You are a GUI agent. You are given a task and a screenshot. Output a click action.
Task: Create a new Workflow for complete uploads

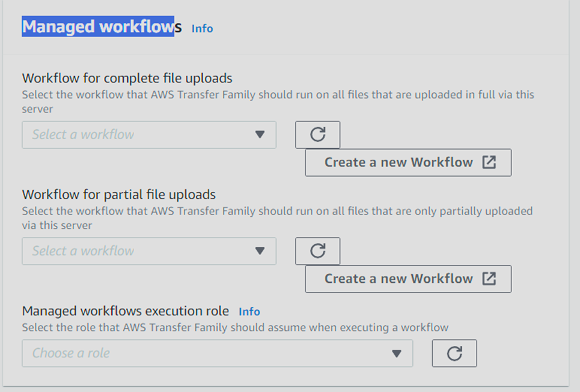[408, 163]
